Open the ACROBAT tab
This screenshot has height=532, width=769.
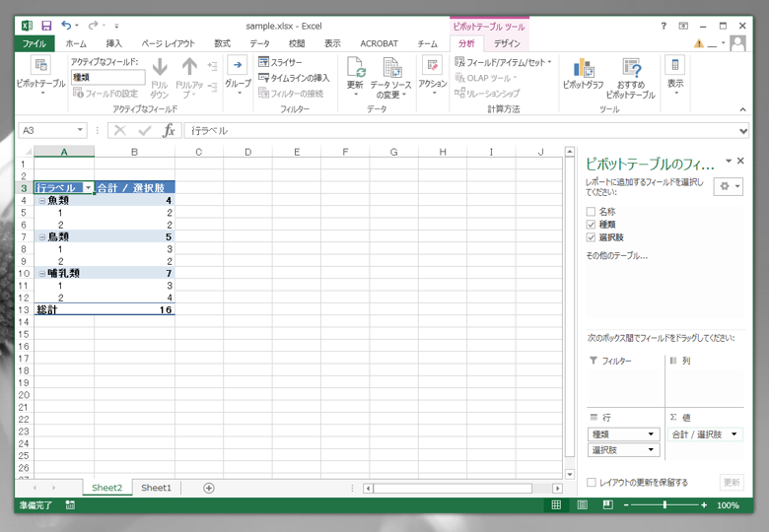click(x=380, y=43)
